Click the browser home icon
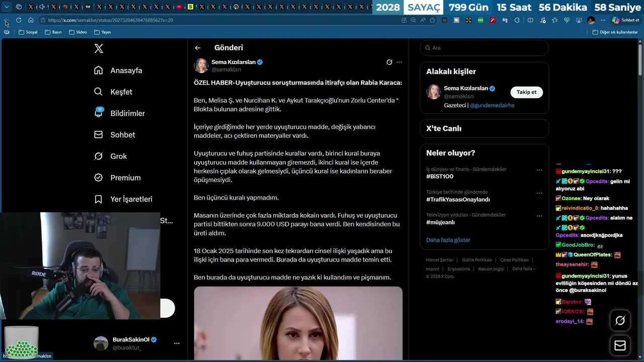 point(31,20)
